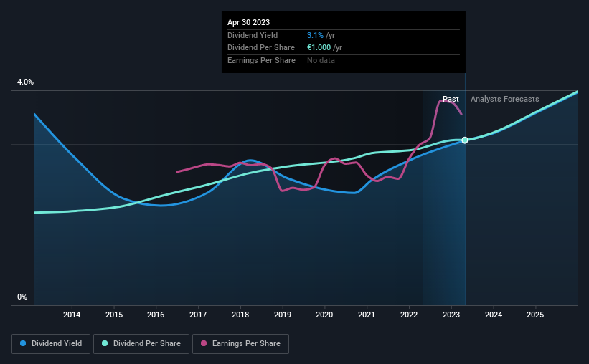589x364 pixels.
Task: Click the 2024 x-axis label
Action: [x=494, y=315]
